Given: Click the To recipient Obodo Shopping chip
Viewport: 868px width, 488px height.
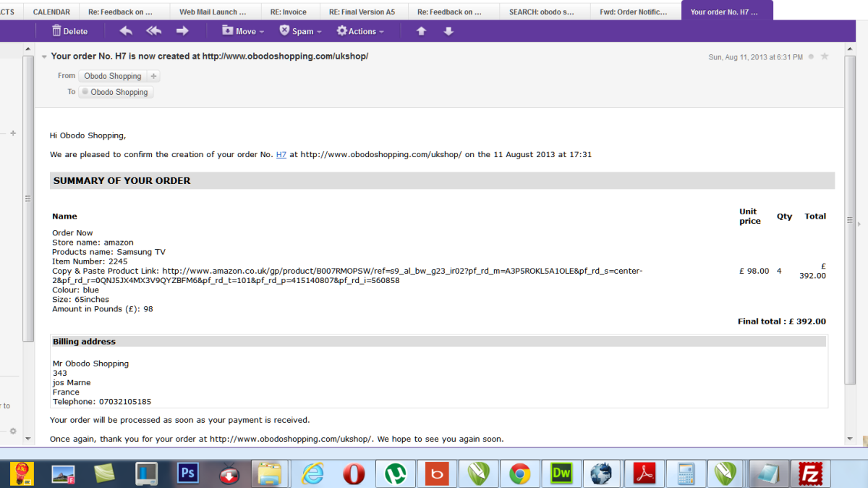Looking at the screenshot, I should [116, 92].
